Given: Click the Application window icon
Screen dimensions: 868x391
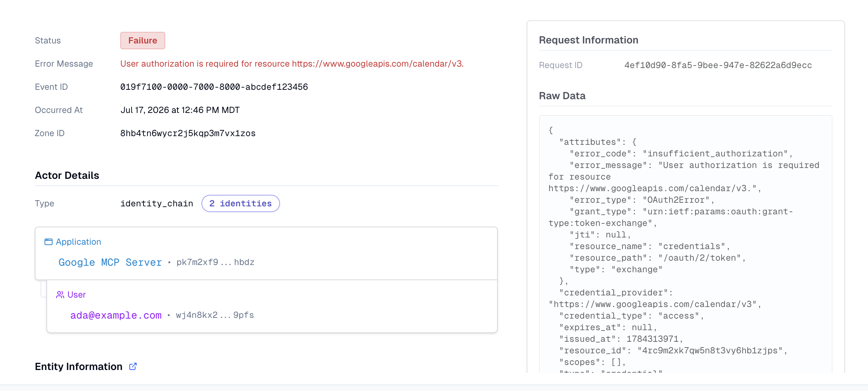Looking at the screenshot, I should [x=49, y=242].
